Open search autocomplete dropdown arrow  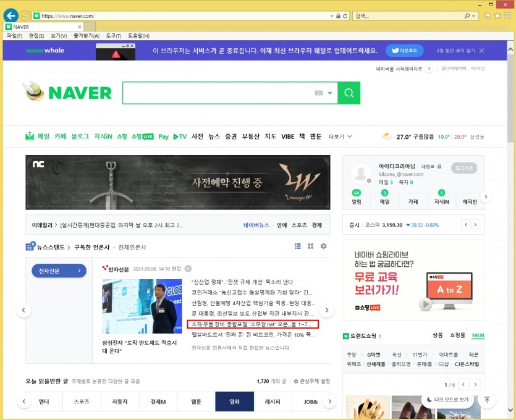[x=330, y=93]
